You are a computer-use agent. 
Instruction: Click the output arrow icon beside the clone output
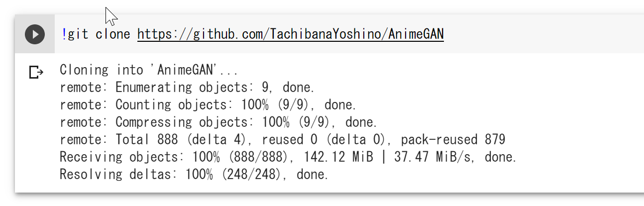pyautogui.click(x=36, y=72)
